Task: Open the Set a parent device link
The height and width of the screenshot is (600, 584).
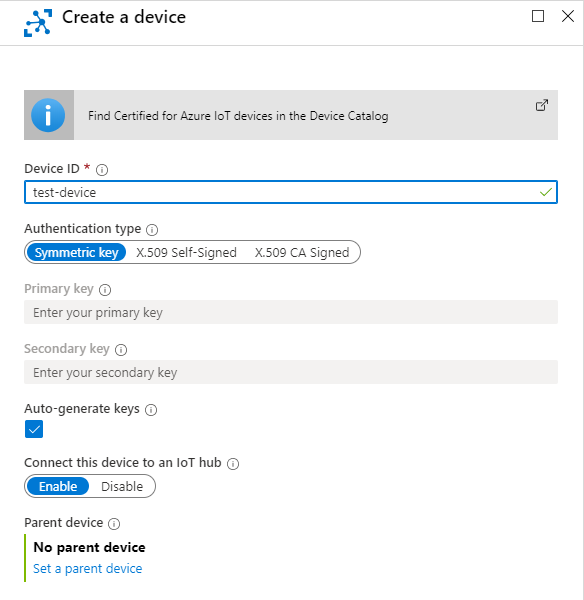Action: click(88, 569)
